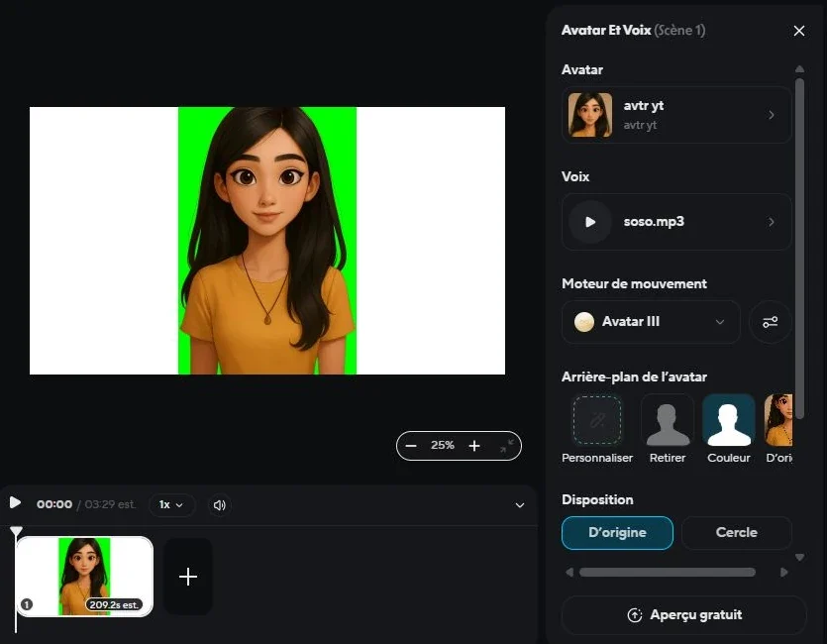Zoom in the canvas with plus

(474, 446)
